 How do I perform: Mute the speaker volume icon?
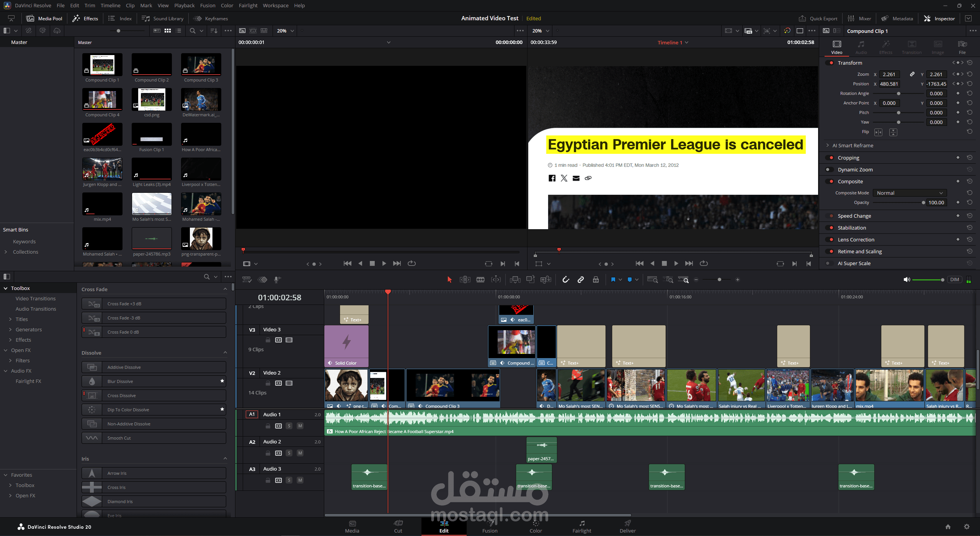coord(906,280)
